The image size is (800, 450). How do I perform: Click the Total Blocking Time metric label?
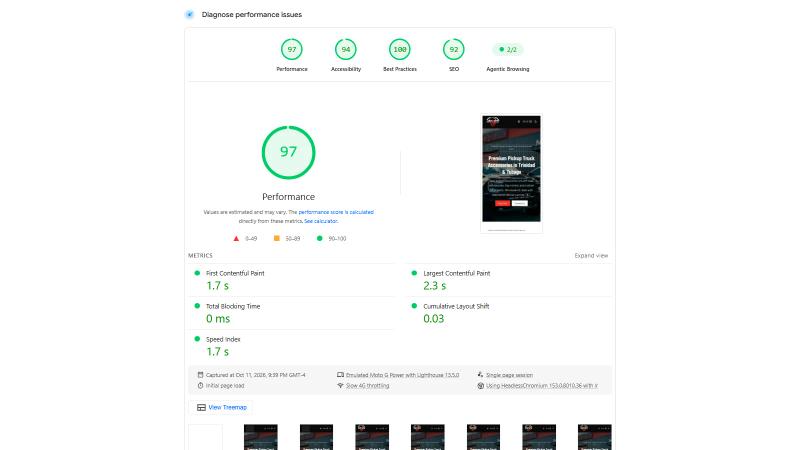pos(233,307)
